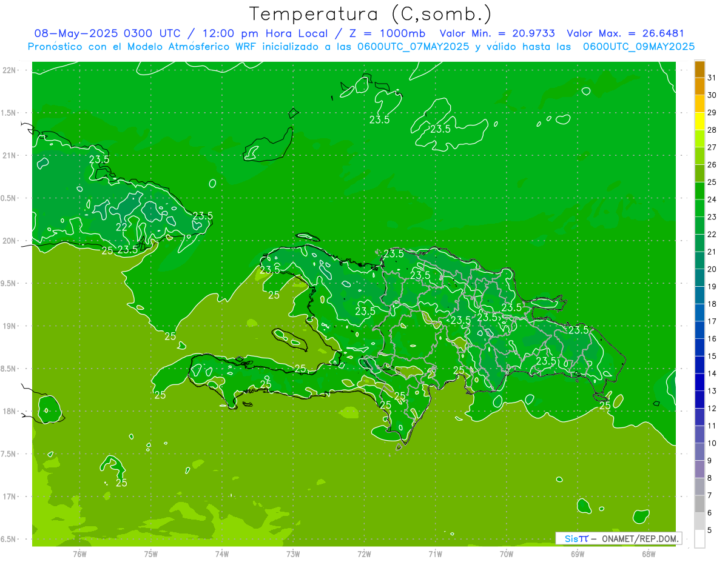The width and height of the screenshot is (728, 562).
Task: Click the latitude label "7.5N"
Action: click(x=8, y=454)
